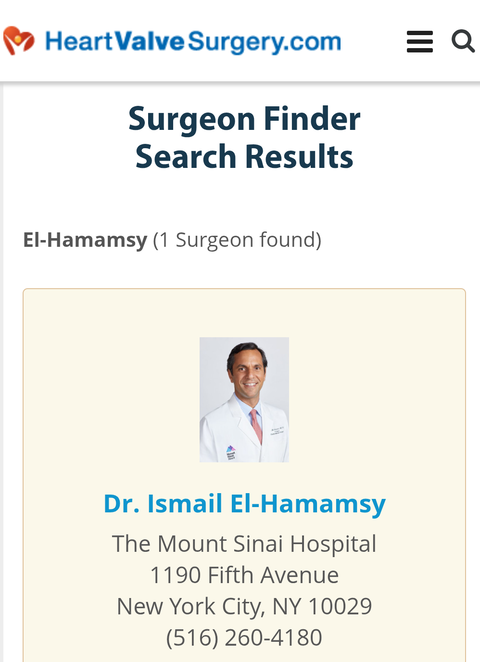Click the orange heart logo icon

tap(19, 41)
